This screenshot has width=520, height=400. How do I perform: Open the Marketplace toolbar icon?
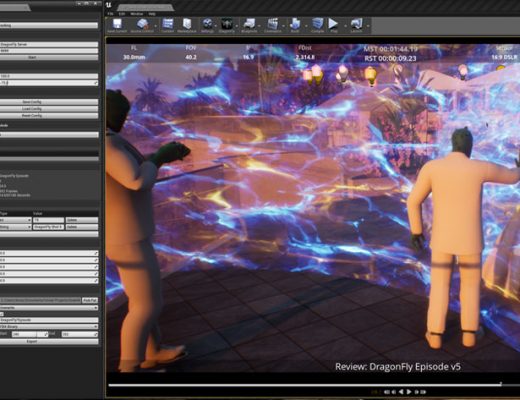187,25
